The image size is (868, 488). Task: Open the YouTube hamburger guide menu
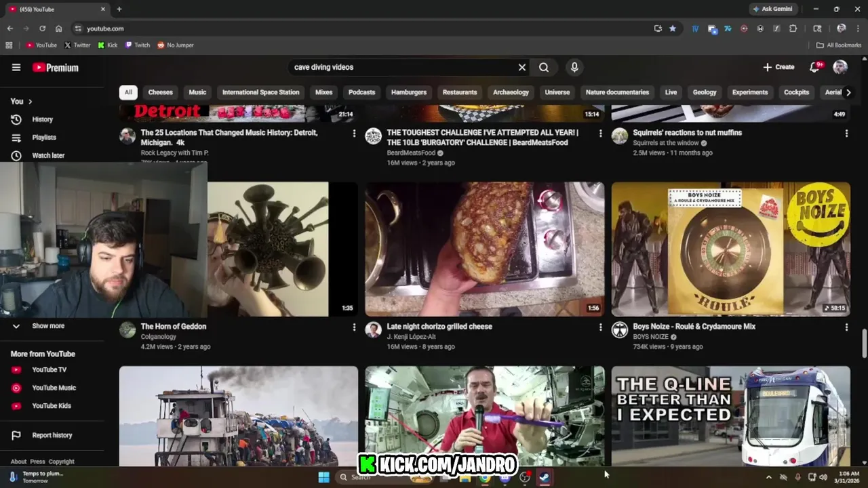[x=16, y=67]
